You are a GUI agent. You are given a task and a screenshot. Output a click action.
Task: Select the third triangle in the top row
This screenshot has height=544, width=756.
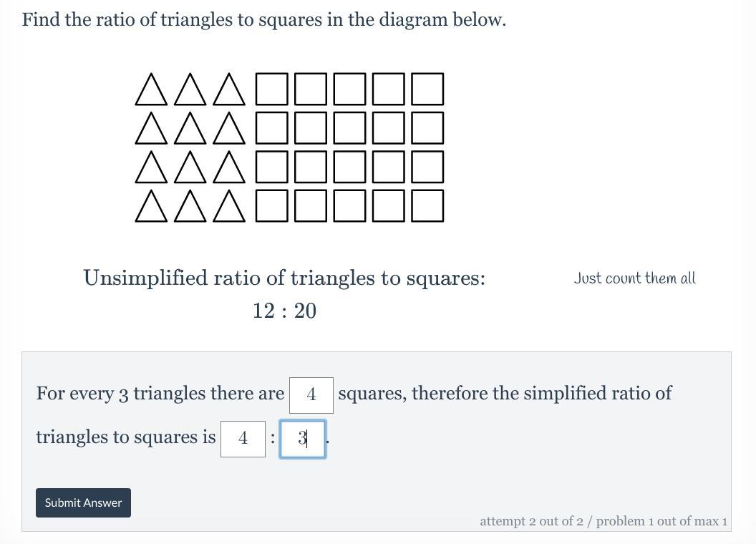229,91
